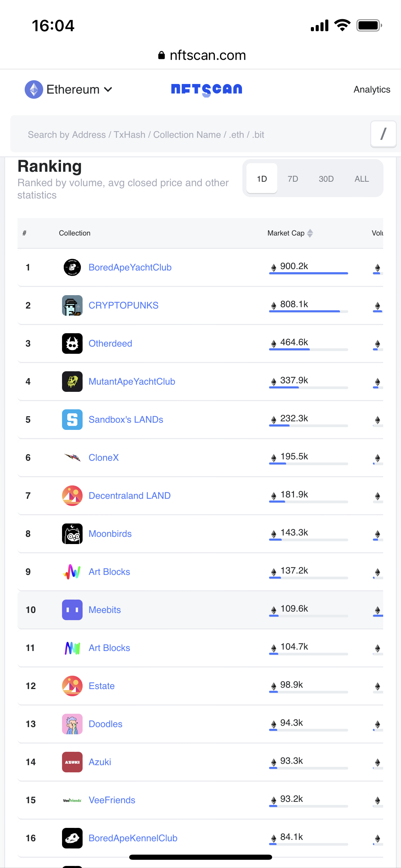Open the Decentraland LAND collection link
This screenshot has height=868, width=401.
point(130,496)
